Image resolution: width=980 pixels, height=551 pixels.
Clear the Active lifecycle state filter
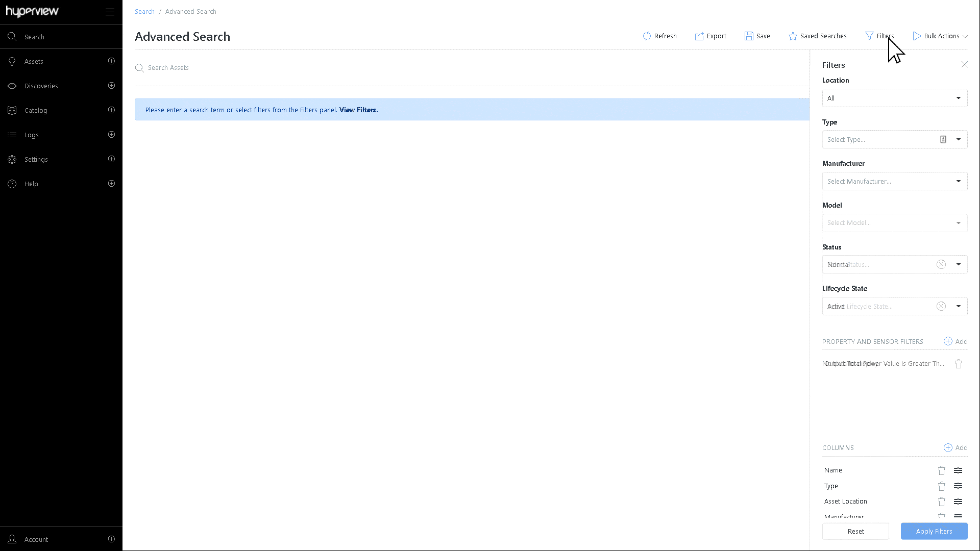942,306
